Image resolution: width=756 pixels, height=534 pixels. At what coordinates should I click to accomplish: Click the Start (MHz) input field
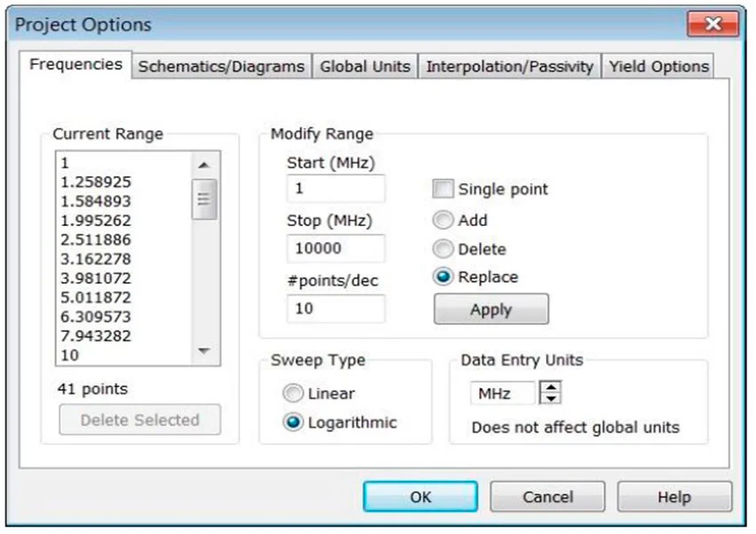tap(335, 189)
